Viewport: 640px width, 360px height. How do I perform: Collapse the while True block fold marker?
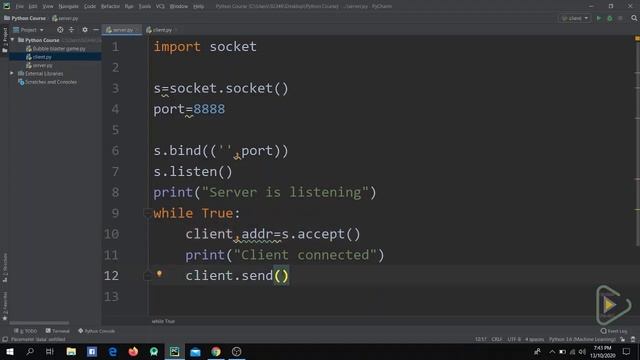(x=147, y=213)
